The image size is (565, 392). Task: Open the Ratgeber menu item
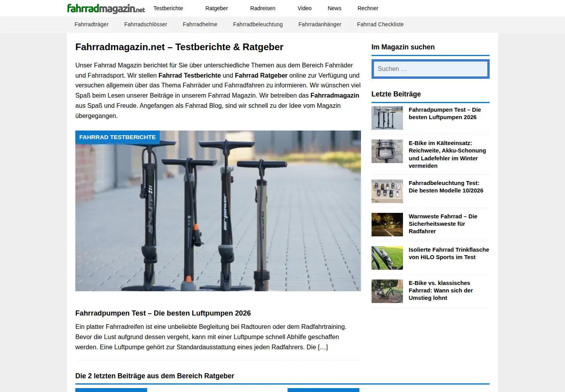point(217,8)
